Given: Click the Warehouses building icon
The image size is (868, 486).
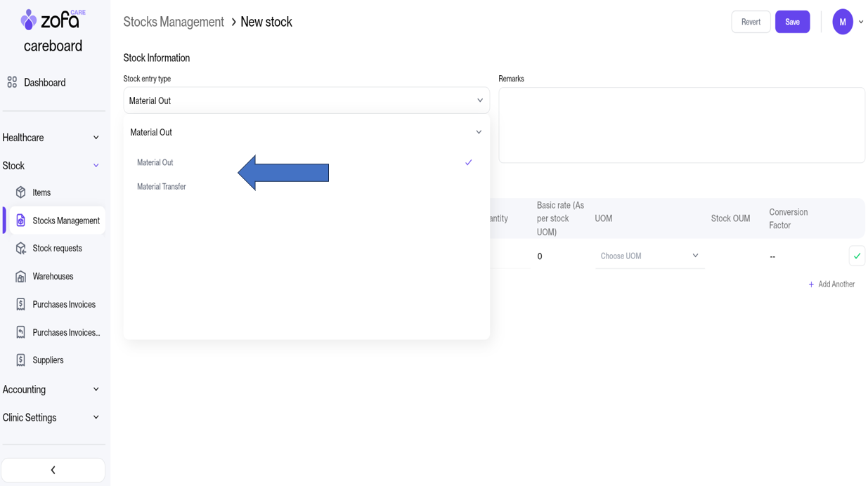Looking at the screenshot, I should click(20, 277).
